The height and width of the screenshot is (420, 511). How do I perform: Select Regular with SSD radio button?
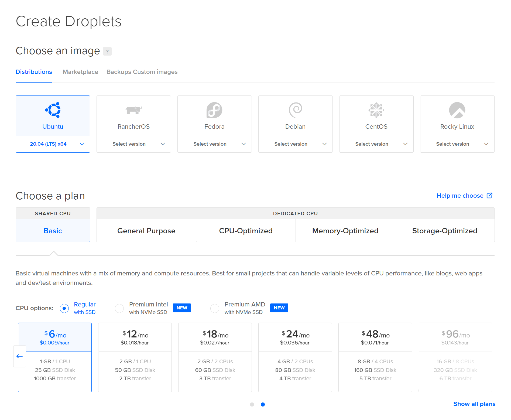click(x=64, y=308)
